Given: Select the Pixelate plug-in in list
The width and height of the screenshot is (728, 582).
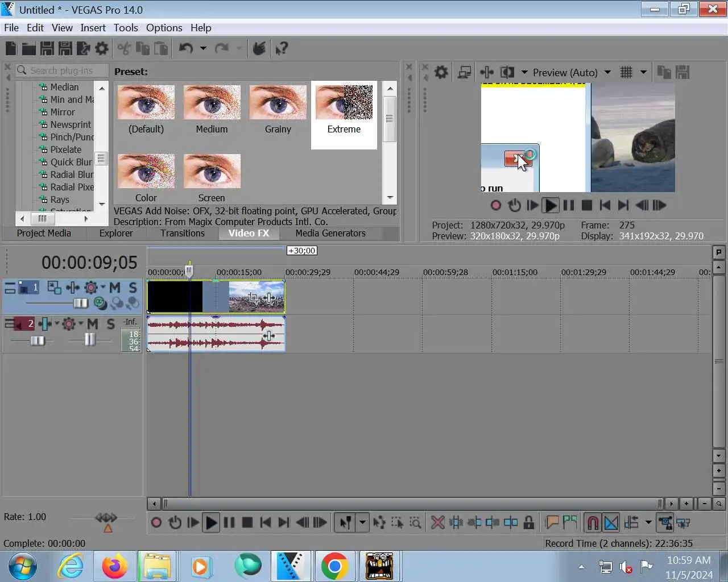Looking at the screenshot, I should [66, 149].
